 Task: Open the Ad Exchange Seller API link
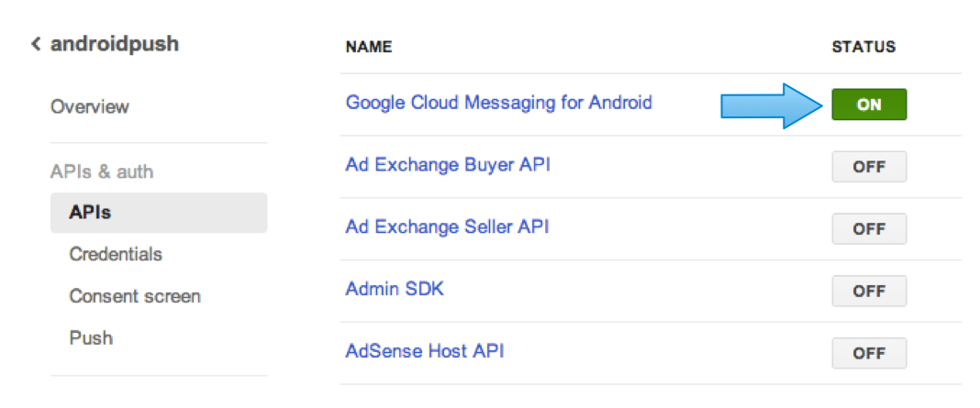447,226
